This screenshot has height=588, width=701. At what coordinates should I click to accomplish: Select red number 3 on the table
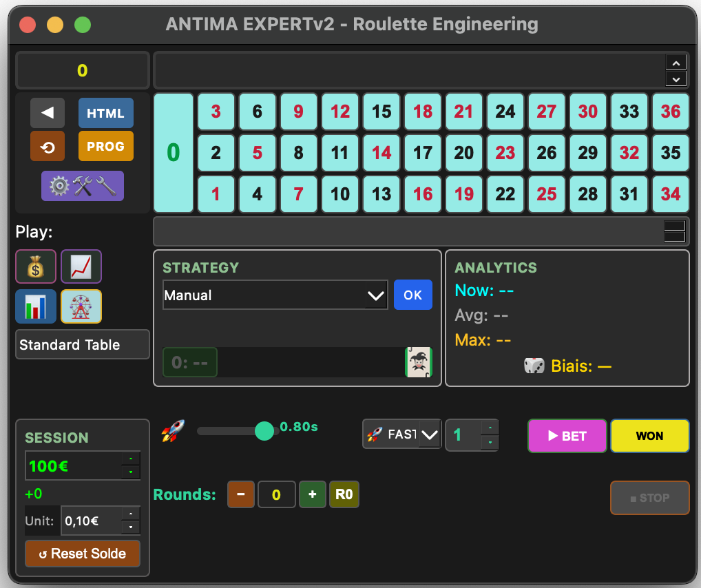coord(216,112)
